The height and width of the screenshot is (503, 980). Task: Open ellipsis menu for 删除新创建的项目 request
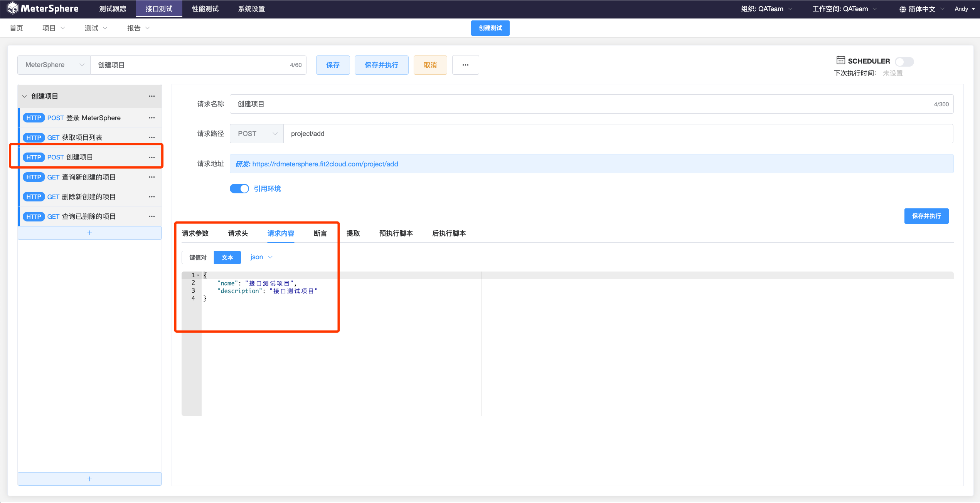(x=152, y=197)
